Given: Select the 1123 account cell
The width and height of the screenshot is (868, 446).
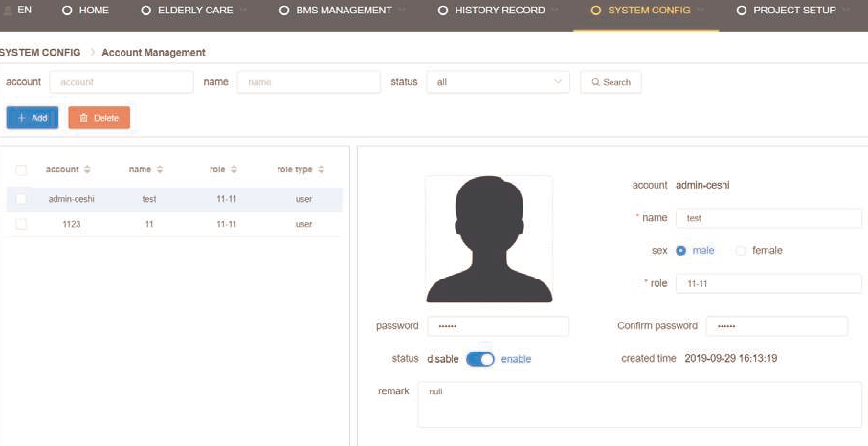Looking at the screenshot, I should pos(72,224).
